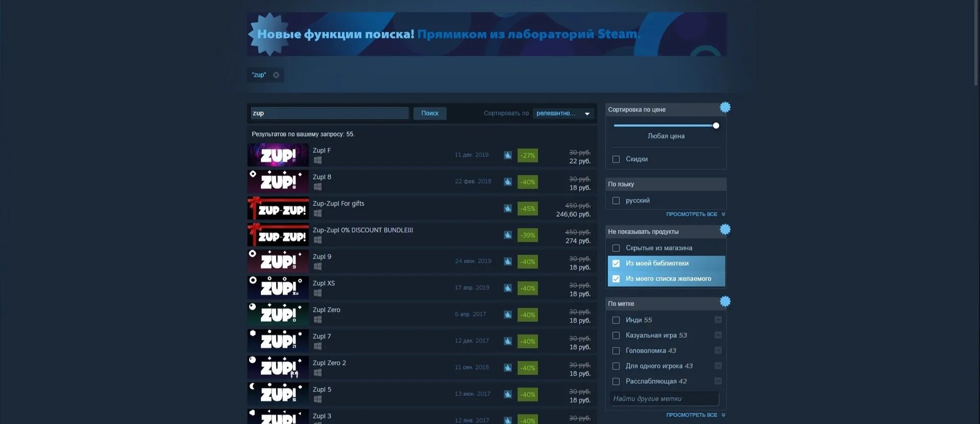The image size is (980, 424).
Task: Click the Zup! Zero thumbnail image
Action: 278,315
